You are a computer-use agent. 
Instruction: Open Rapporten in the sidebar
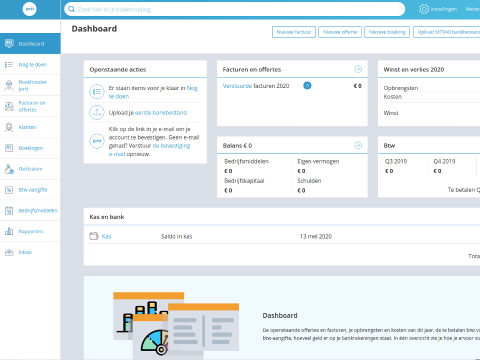[x=31, y=231]
